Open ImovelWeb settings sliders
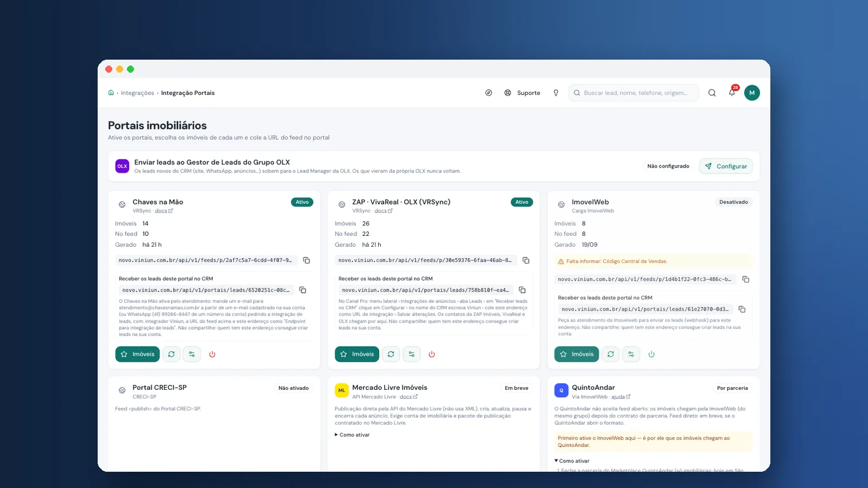This screenshot has width=868, height=488. (631, 354)
